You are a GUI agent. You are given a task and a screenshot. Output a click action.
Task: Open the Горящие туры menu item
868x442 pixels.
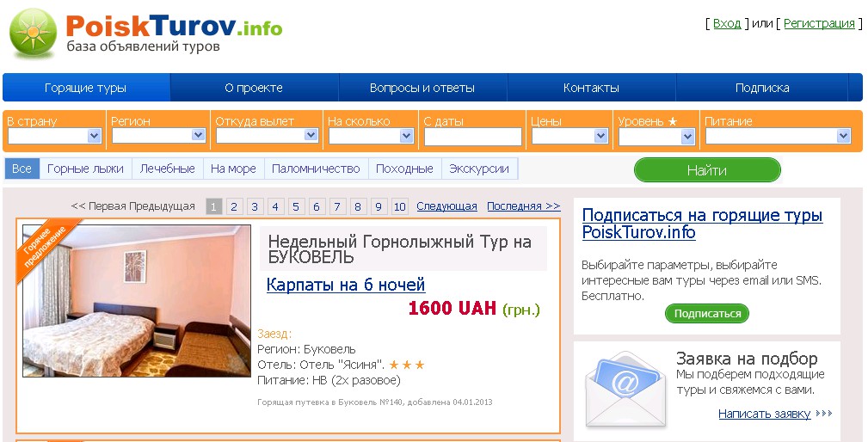[x=86, y=88]
